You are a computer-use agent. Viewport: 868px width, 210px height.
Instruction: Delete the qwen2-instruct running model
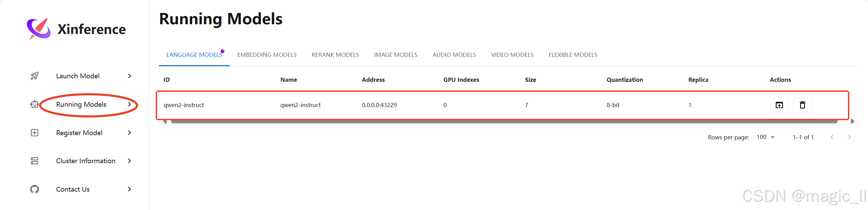[x=802, y=105]
